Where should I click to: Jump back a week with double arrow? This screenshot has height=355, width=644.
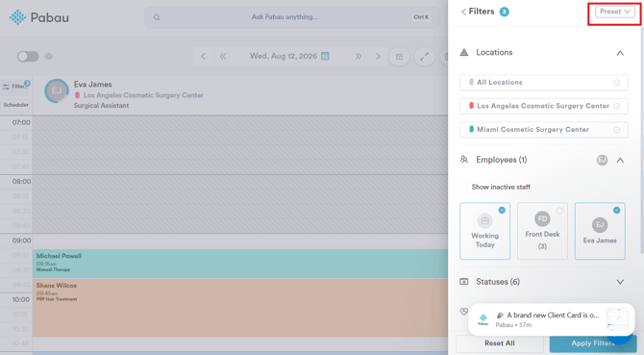(223, 57)
